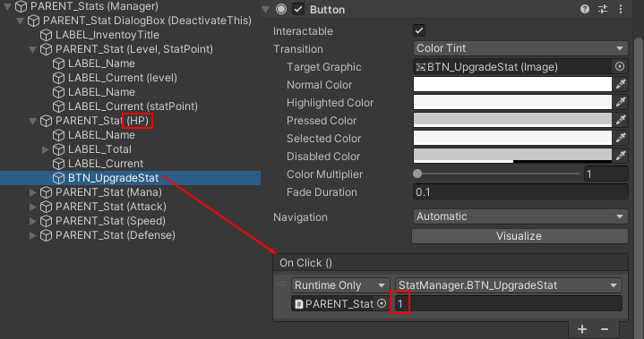Open Button component help icon
Viewport: 644px width, 339px height.
click(x=585, y=10)
